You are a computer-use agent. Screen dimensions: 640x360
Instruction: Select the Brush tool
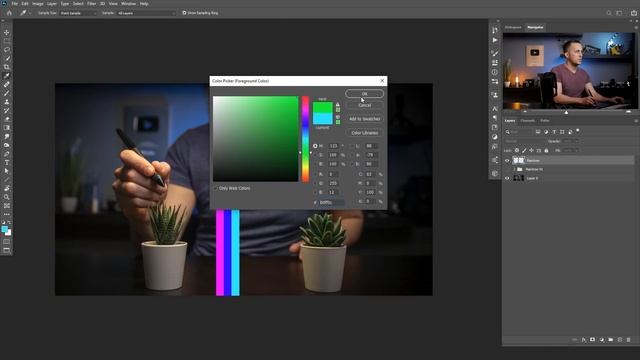tap(7, 93)
